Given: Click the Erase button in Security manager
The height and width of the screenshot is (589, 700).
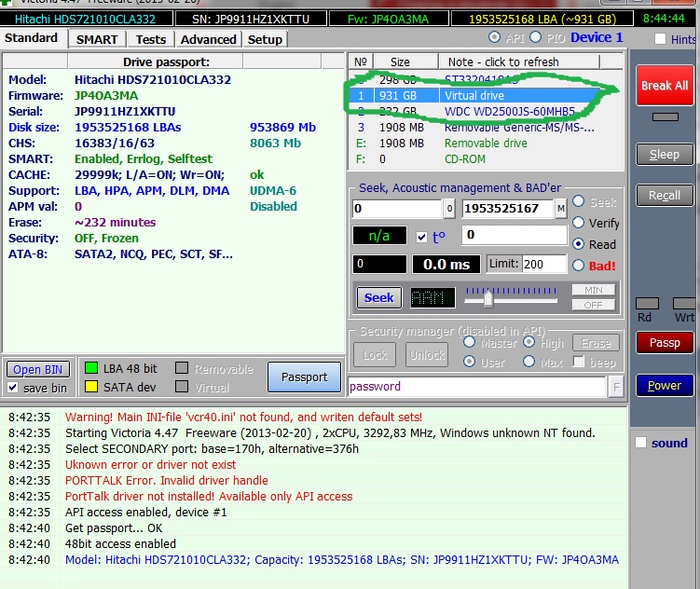Looking at the screenshot, I should click(596, 343).
